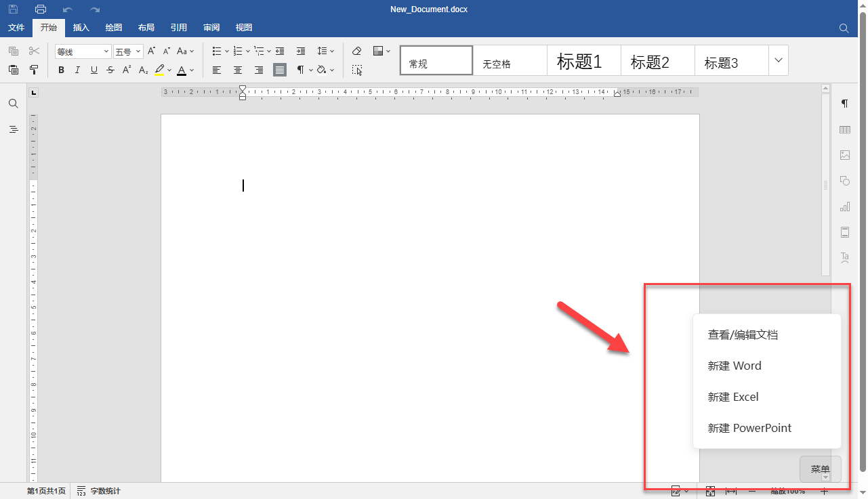Open the highlight color picker arrow

[x=169, y=70]
